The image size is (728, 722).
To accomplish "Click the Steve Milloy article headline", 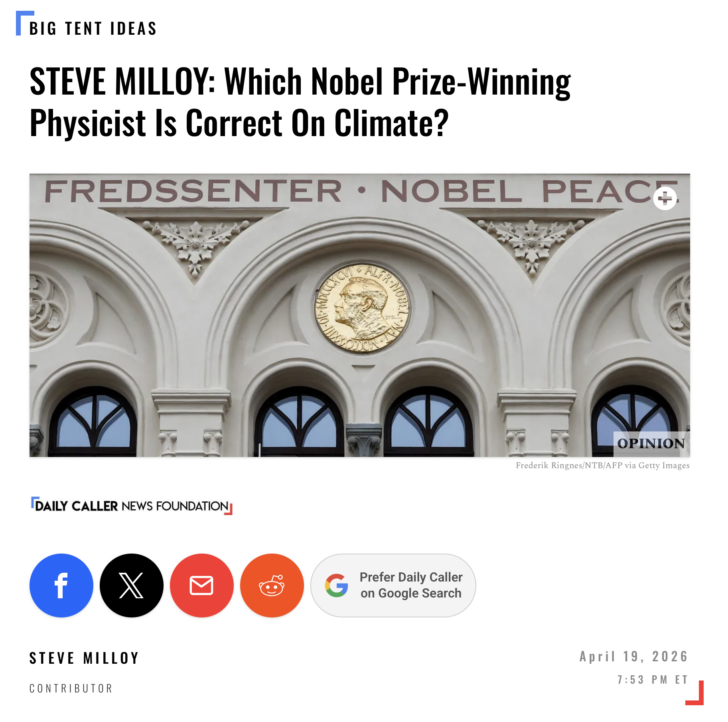I will (300, 102).
